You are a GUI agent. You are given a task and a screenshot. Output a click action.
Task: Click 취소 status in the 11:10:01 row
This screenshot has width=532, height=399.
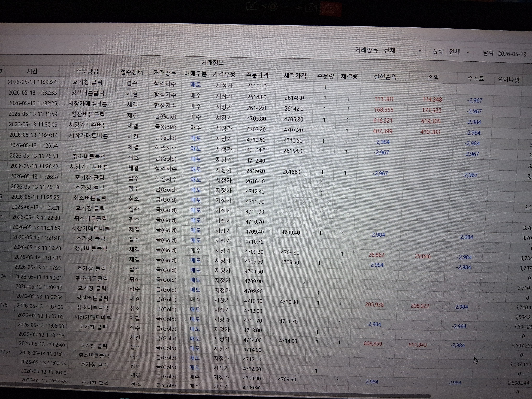point(134,279)
